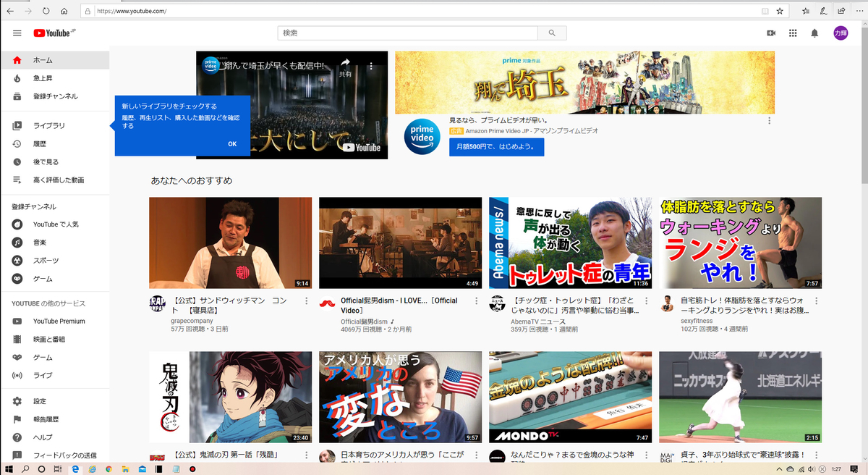Image resolution: width=868 pixels, height=475 pixels.
Task: Click the grapecompany channel avatar
Action: coord(156,303)
